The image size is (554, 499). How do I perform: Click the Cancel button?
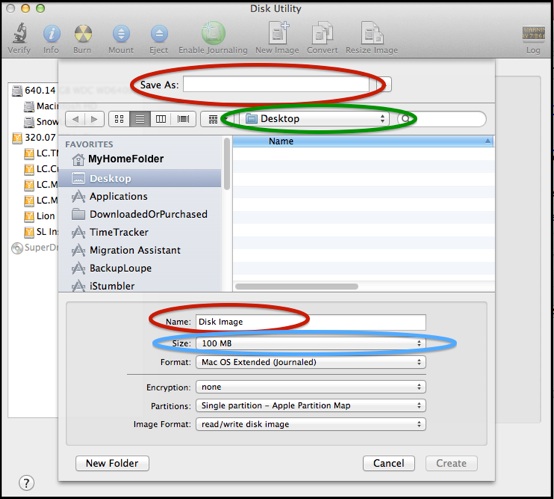pyautogui.click(x=389, y=463)
